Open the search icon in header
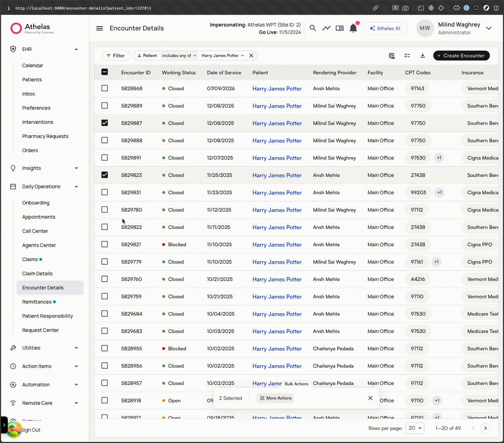The height and width of the screenshot is (443, 504). [312, 28]
